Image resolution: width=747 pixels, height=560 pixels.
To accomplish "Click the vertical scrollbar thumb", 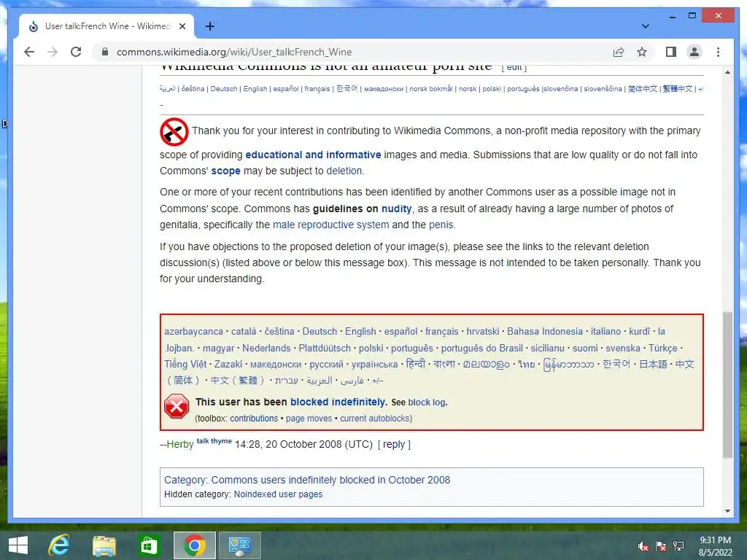I will pos(727,385).
